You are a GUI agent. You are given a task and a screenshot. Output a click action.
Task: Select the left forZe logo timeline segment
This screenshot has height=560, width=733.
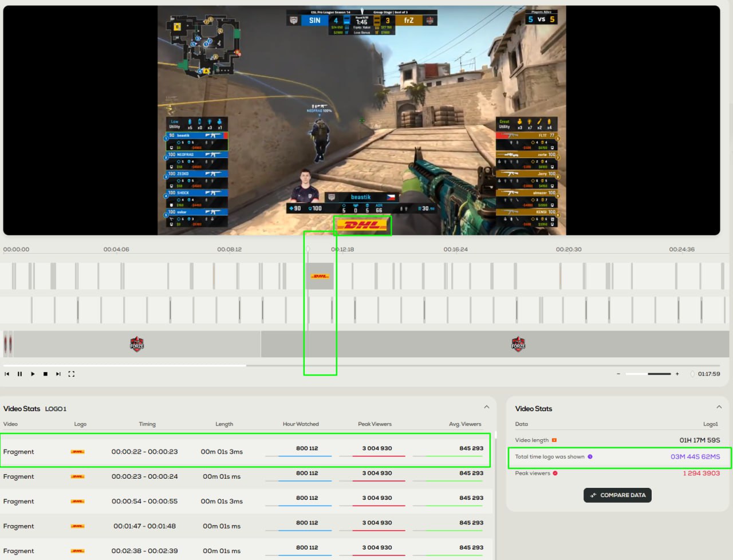click(x=137, y=344)
